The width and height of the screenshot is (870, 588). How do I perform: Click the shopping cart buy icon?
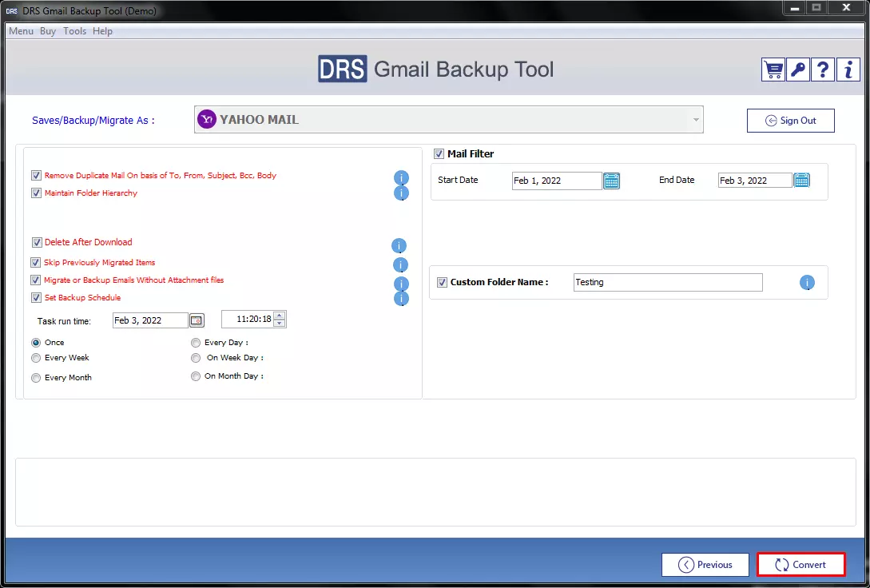pos(773,70)
